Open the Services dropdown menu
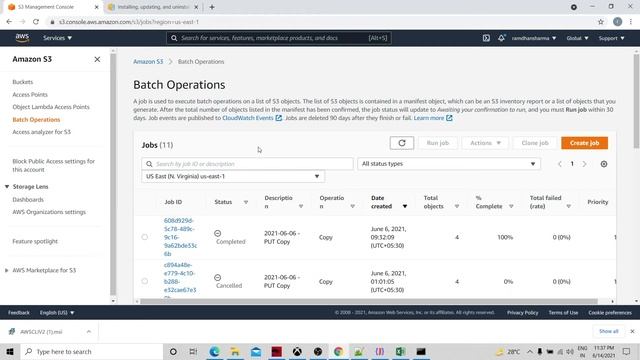Image resolution: width=640 pixels, height=360 pixels. click(x=58, y=38)
